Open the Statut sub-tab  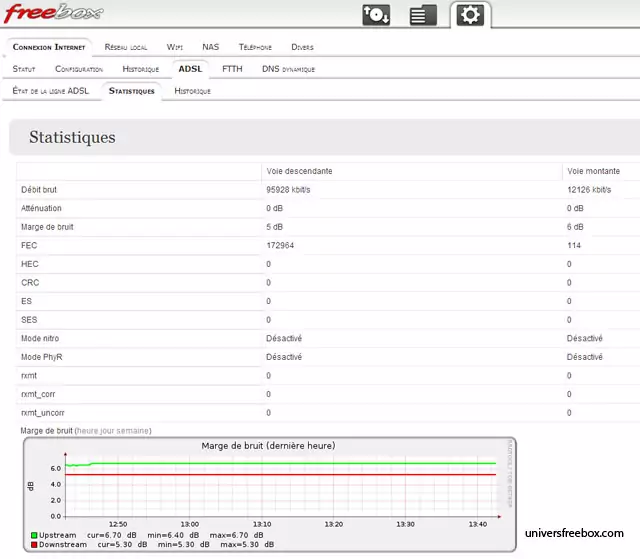tap(24, 69)
